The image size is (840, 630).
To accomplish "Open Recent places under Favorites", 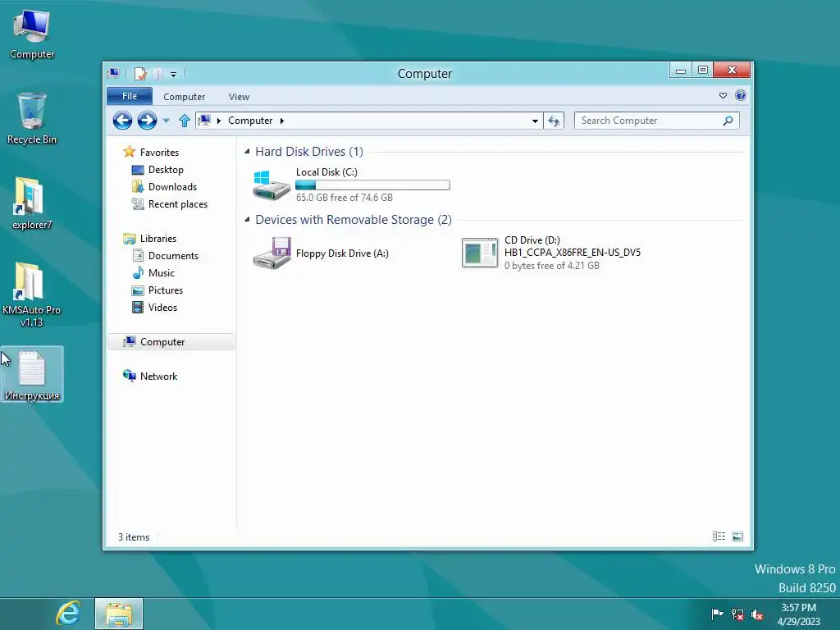I will click(x=177, y=204).
